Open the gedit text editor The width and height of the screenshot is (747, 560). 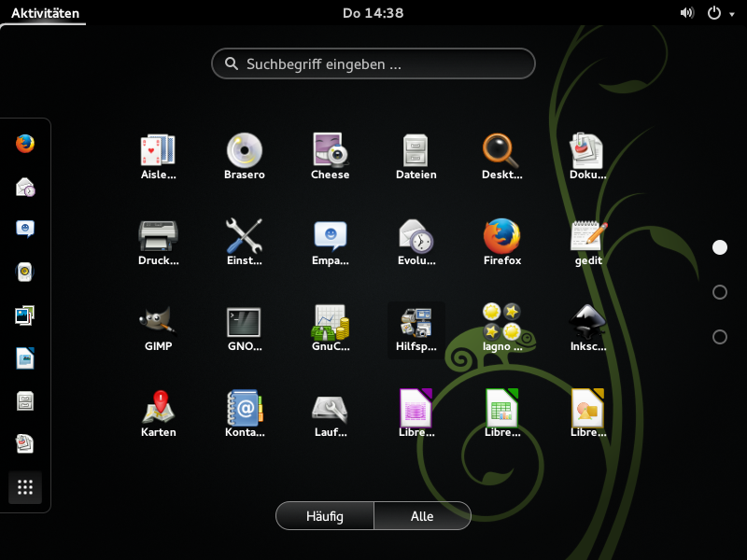point(588,242)
